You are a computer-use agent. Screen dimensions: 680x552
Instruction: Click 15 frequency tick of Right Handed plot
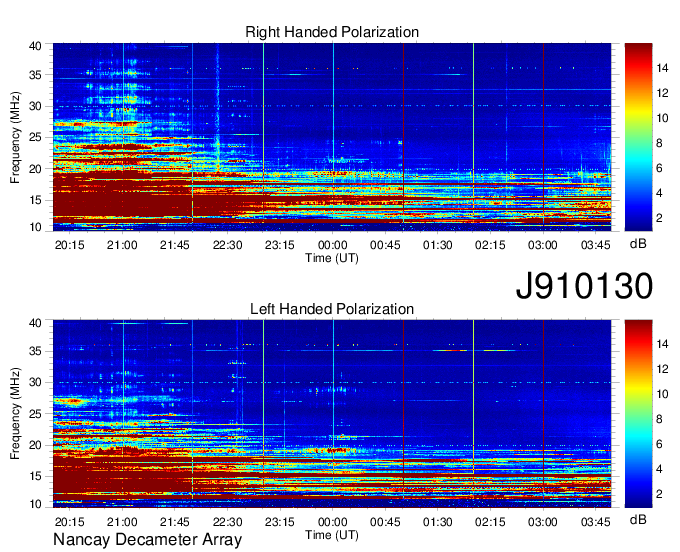click(x=36, y=200)
